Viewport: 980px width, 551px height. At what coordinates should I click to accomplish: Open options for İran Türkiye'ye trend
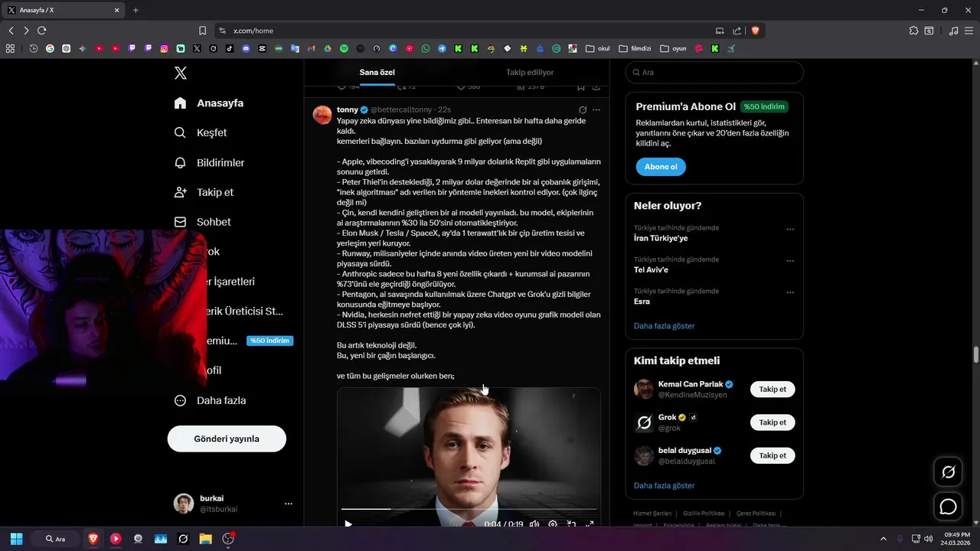point(790,230)
